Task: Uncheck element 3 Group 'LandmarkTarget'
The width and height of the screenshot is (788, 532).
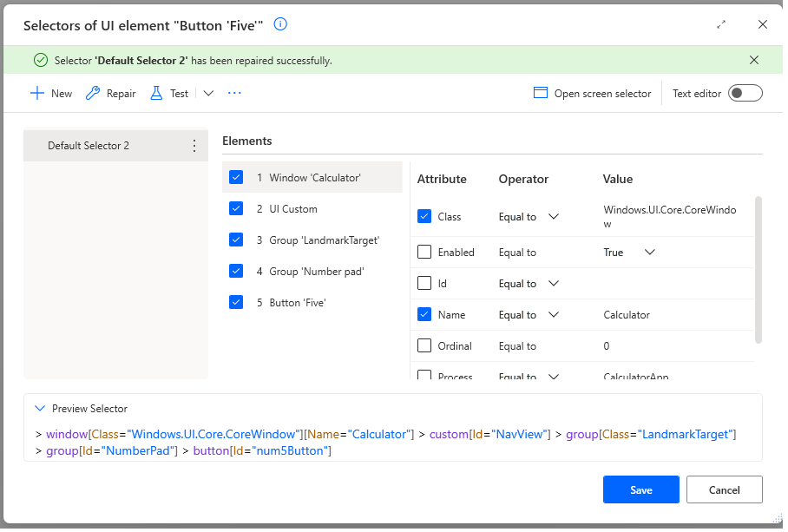Action: 236,240
